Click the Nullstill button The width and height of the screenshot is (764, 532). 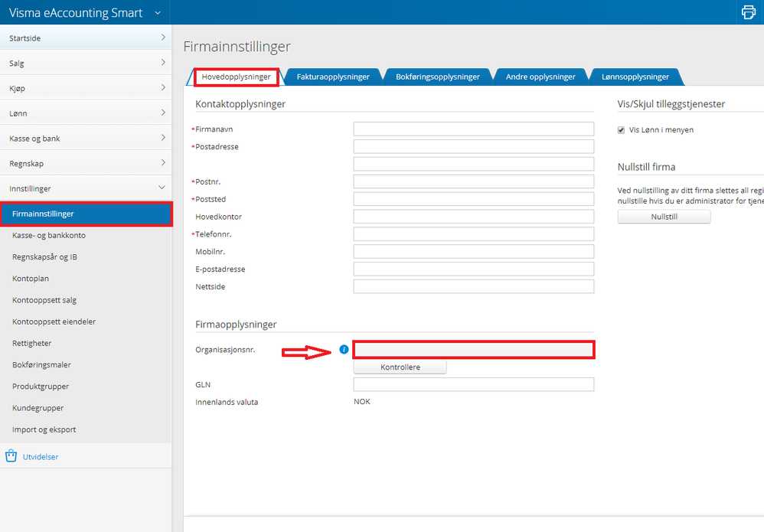pyautogui.click(x=664, y=217)
